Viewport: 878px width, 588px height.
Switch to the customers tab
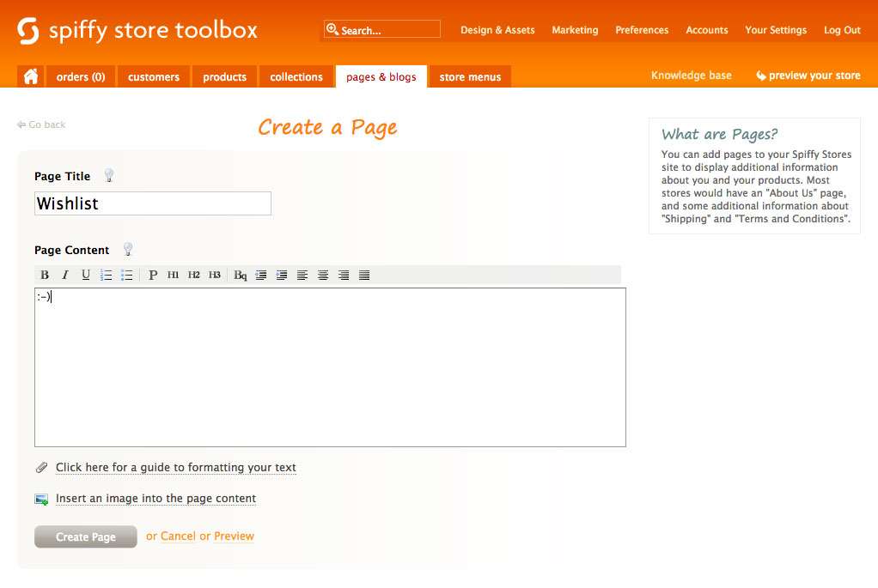[154, 76]
